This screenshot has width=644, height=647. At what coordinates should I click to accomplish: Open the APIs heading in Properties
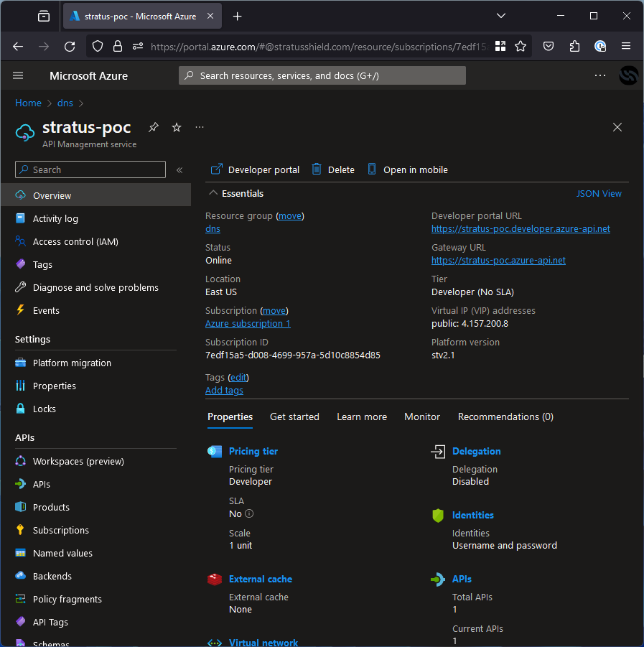462,579
